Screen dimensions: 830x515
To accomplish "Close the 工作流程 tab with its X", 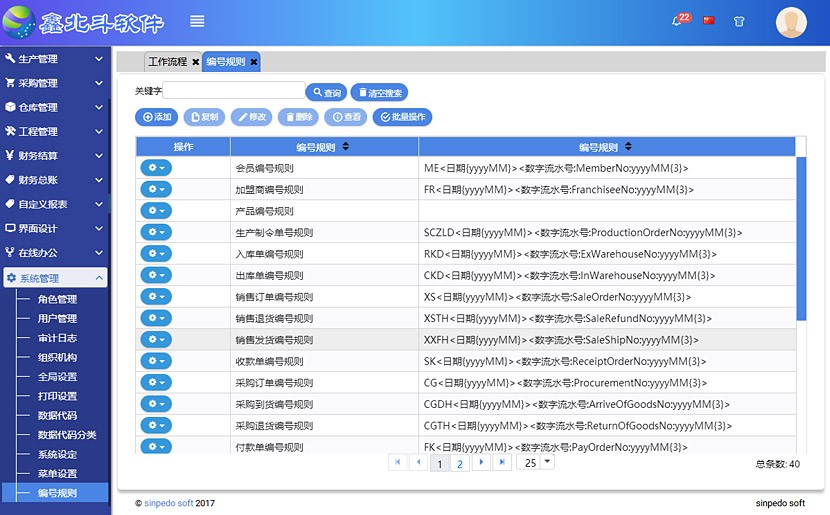I will [x=196, y=62].
